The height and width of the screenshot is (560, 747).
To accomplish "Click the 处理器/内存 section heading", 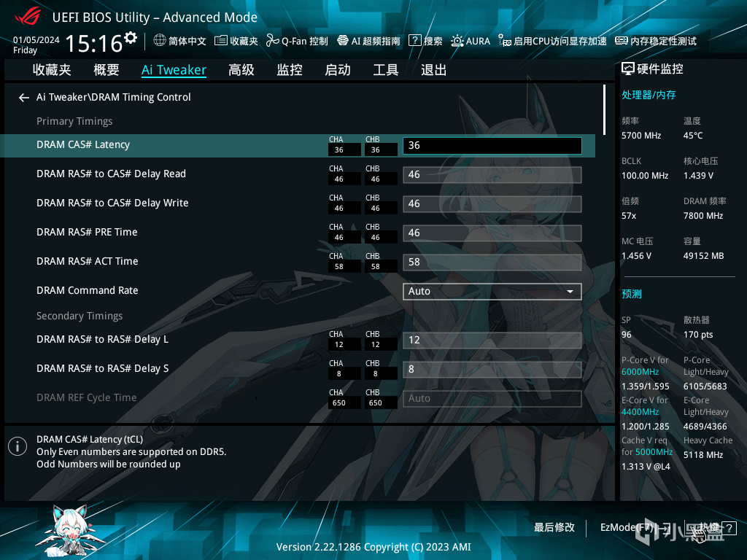I will (649, 95).
